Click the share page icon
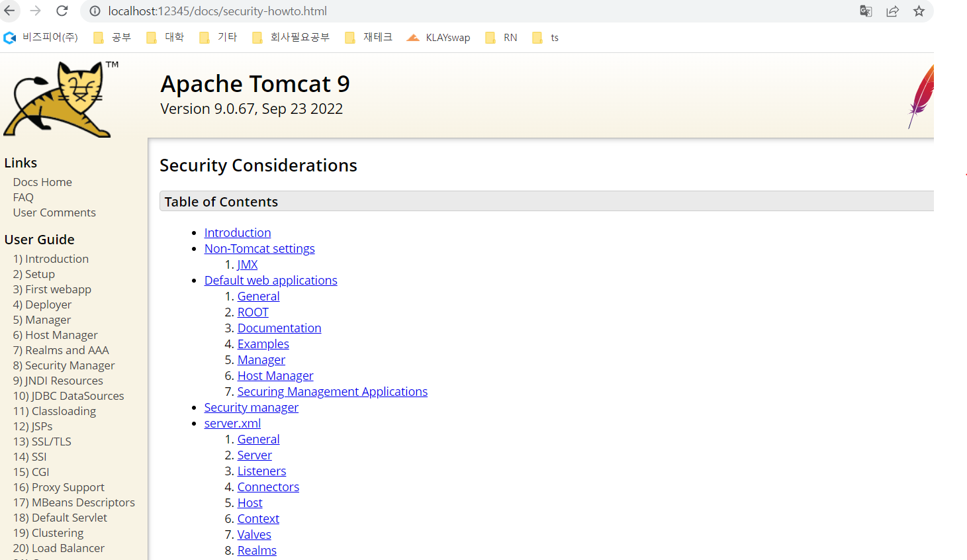The height and width of the screenshot is (560, 967). tap(892, 11)
